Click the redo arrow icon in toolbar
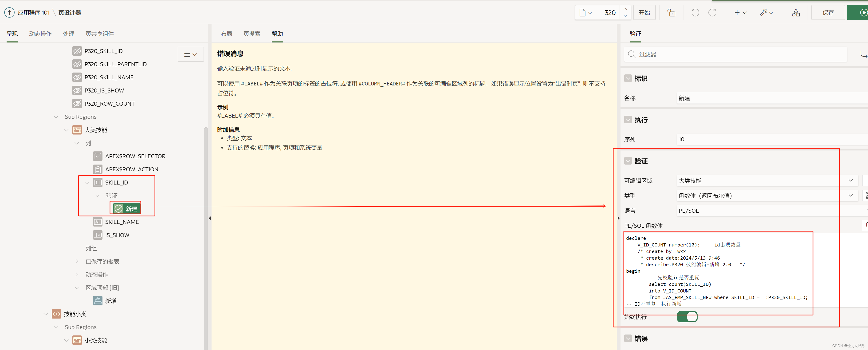Image resolution: width=868 pixels, height=350 pixels. point(712,13)
